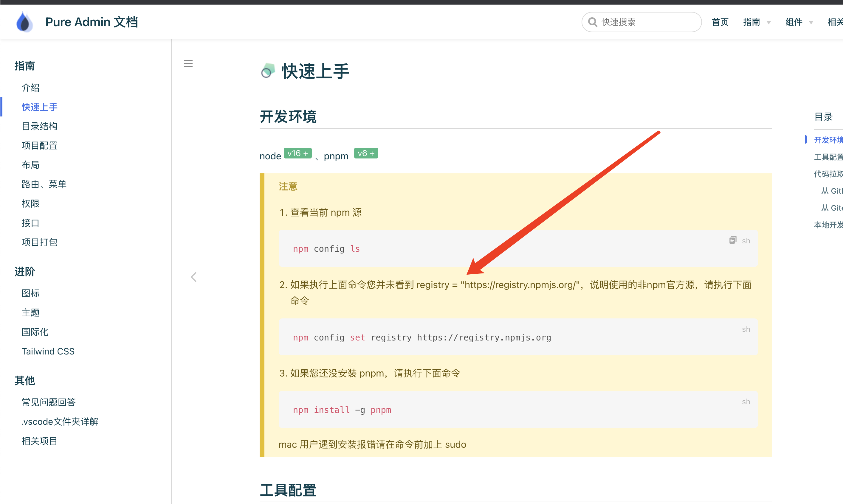Open 介绍 in the sidebar
This screenshot has width=843, height=504.
pos(31,88)
